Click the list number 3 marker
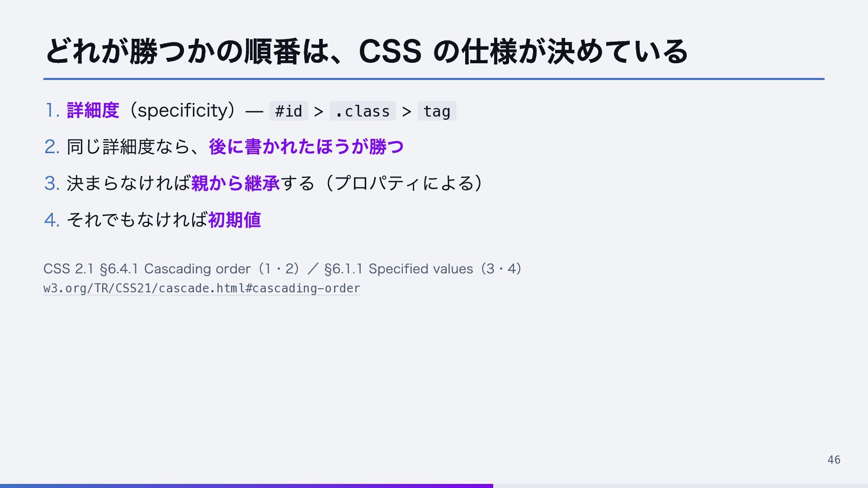Screen dimensions: 868x488 52,183
